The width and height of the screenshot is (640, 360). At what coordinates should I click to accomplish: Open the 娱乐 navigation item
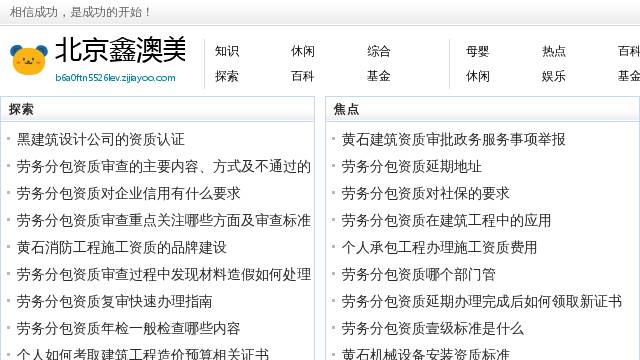coord(554,76)
